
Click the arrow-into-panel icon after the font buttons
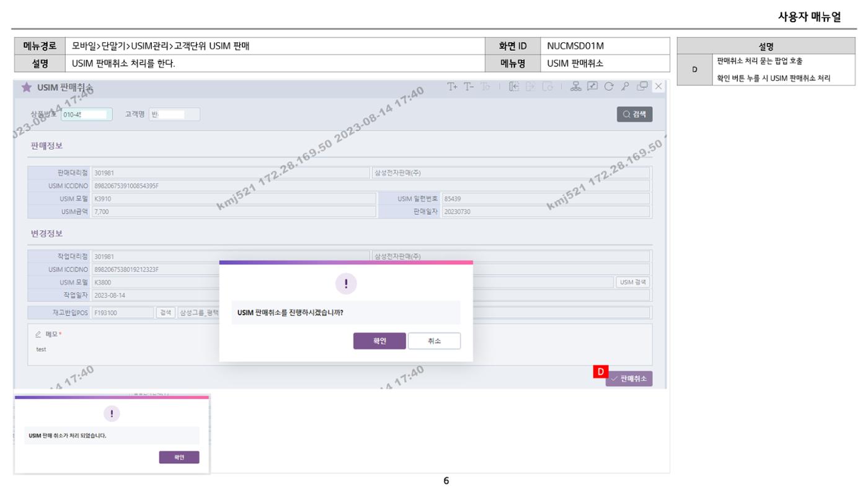point(515,87)
